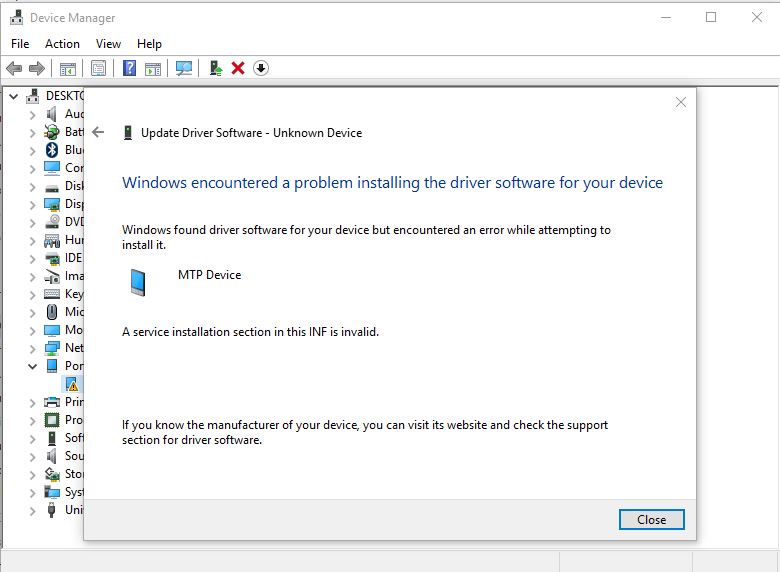Open the Help menu
This screenshot has width=780, height=572.
coord(149,44)
